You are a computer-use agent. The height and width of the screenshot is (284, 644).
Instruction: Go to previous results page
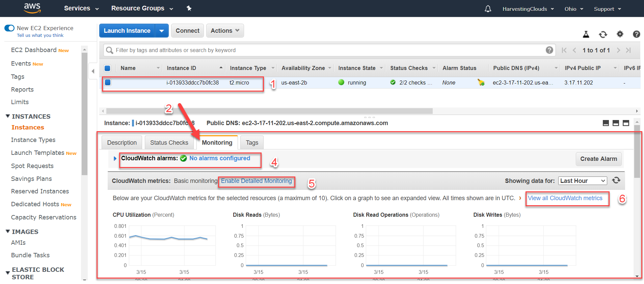pos(574,50)
